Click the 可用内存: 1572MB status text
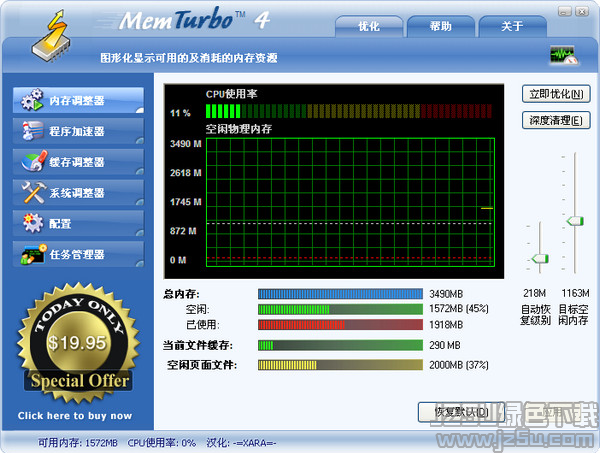The width and height of the screenshot is (600, 453). [x=78, y=443]
